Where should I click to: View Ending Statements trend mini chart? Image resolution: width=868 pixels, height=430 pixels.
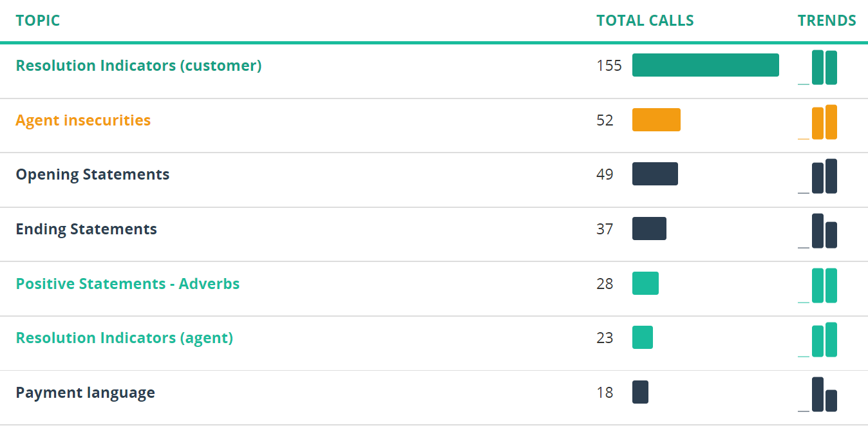tap(817, 231)
